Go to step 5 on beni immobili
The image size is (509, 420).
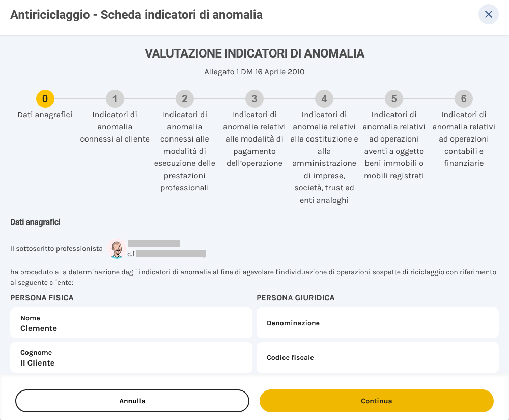393,99
